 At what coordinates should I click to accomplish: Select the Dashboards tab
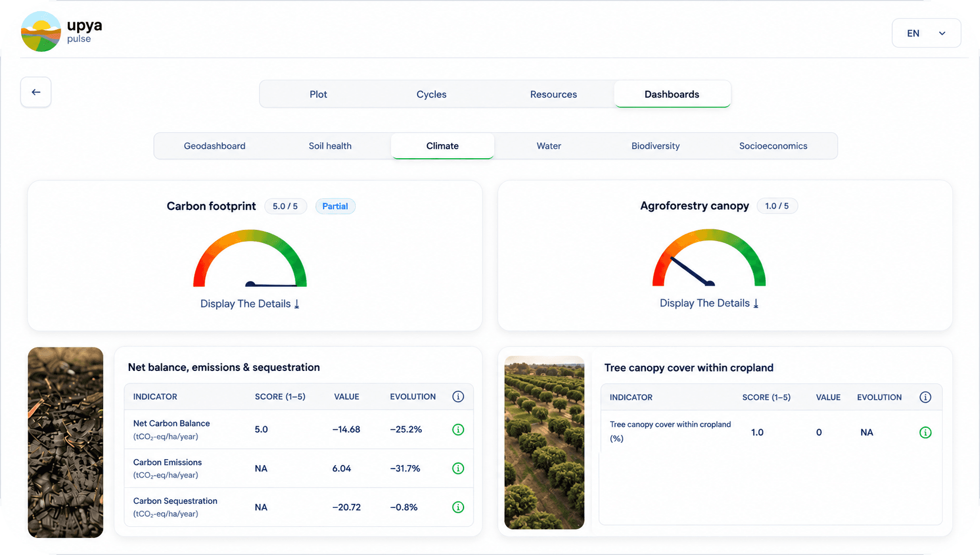click(672, 94)
